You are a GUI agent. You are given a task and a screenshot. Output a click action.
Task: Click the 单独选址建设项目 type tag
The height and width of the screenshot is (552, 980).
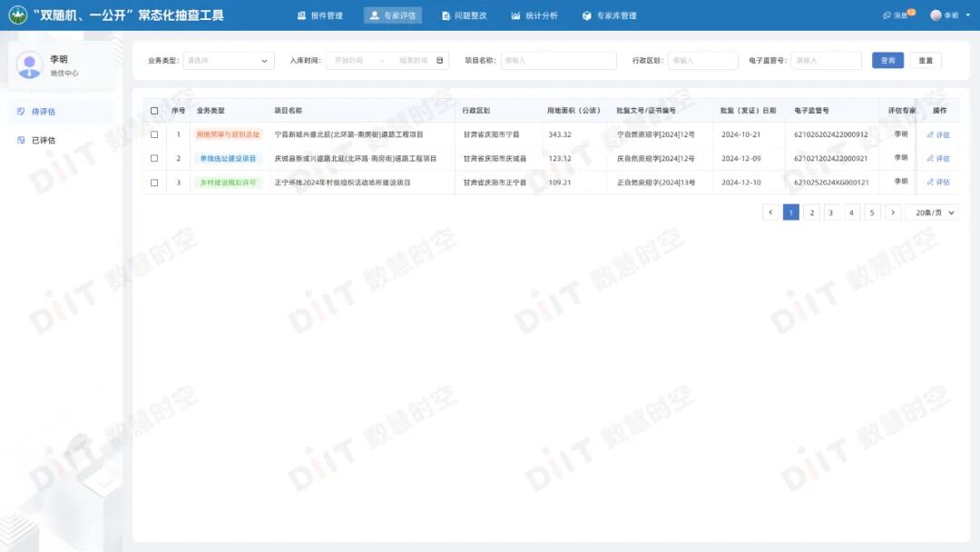[x=228, y=159]
